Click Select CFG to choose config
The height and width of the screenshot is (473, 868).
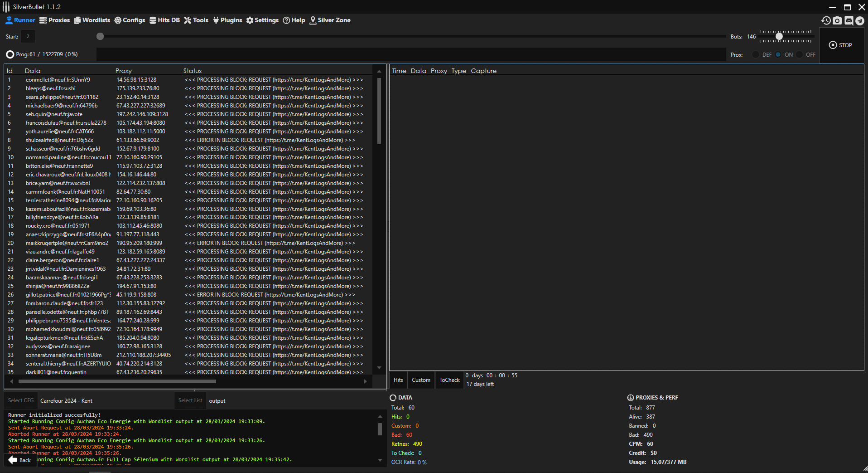click(21, 400)
